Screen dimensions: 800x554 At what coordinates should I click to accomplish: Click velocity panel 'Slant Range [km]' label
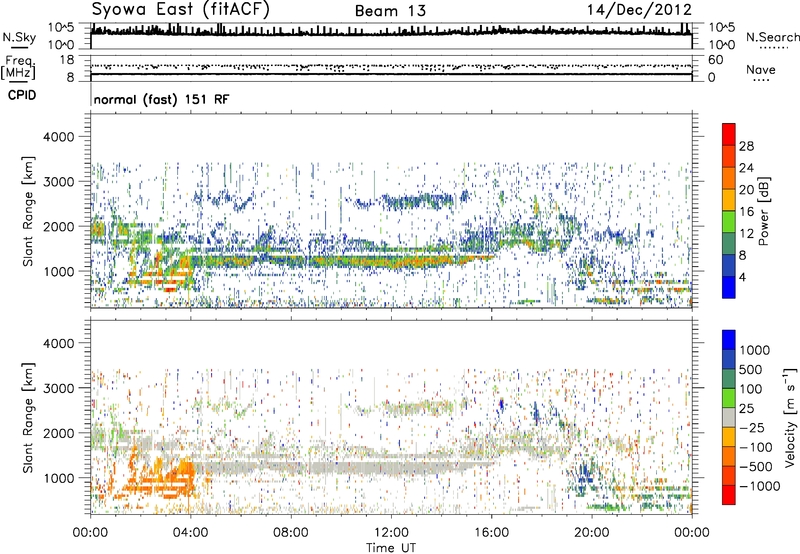(28, 417)
